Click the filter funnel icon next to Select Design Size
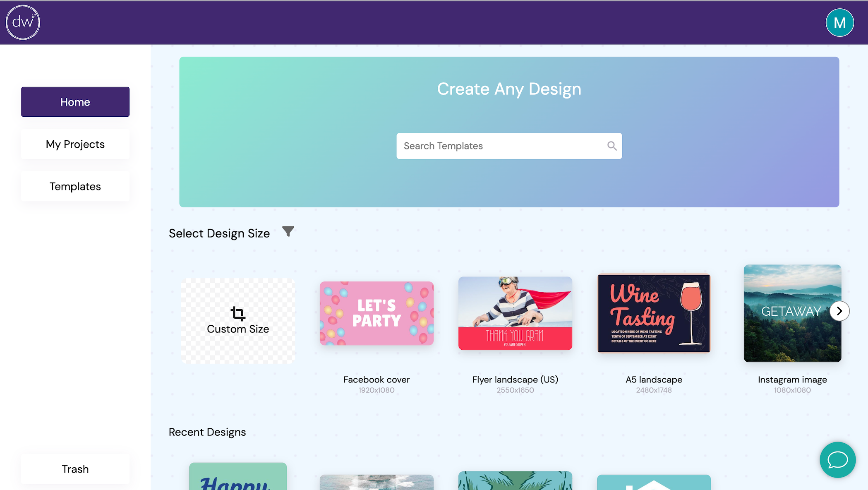The image size is (868, 490). pyautogui.click(x=288, y=233)
